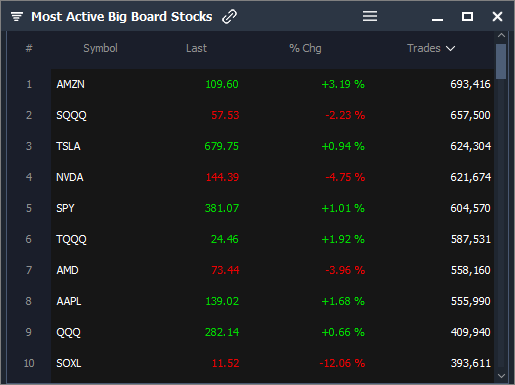This screenshot has height=385, width=515.
Task: Open the filter icon in title bar
Action: pos(17,16)
